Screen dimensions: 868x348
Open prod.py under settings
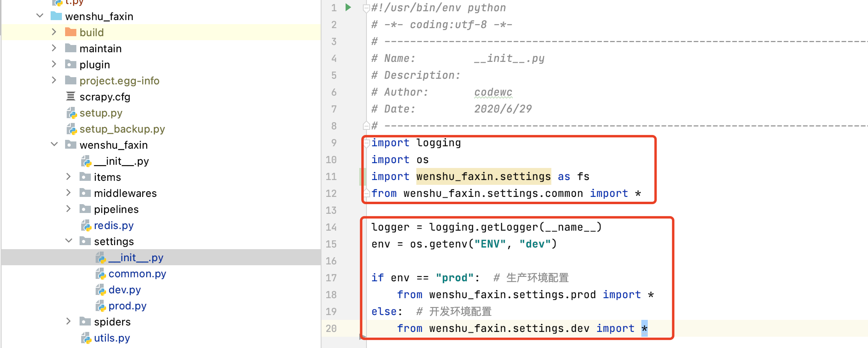coord(127,306)
